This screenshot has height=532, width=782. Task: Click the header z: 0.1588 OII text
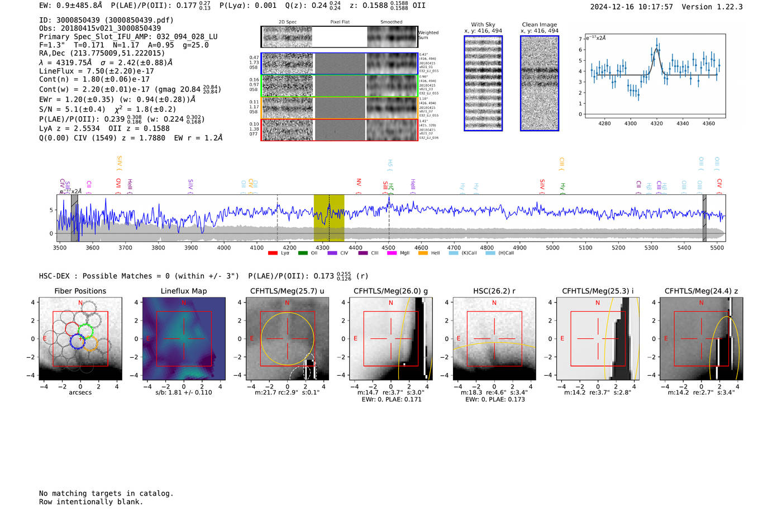pyautogui.click(x=388, y=6)
